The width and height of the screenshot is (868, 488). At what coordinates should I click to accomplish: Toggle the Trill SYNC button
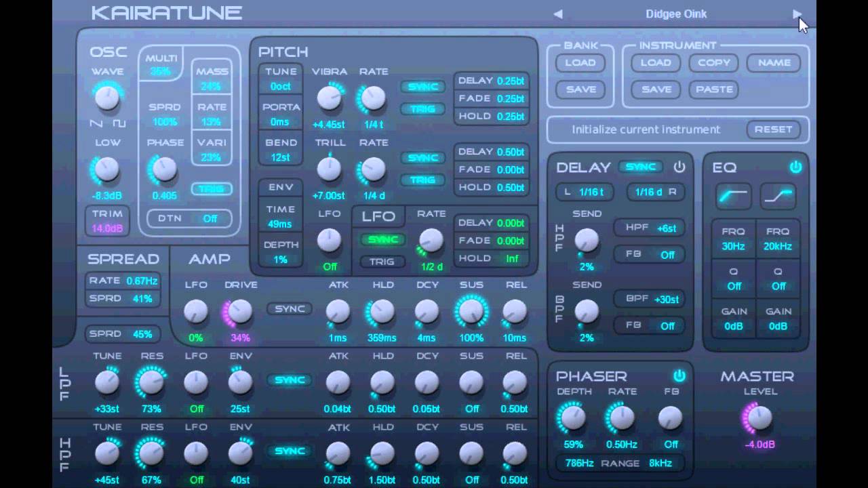click(422, 158)
